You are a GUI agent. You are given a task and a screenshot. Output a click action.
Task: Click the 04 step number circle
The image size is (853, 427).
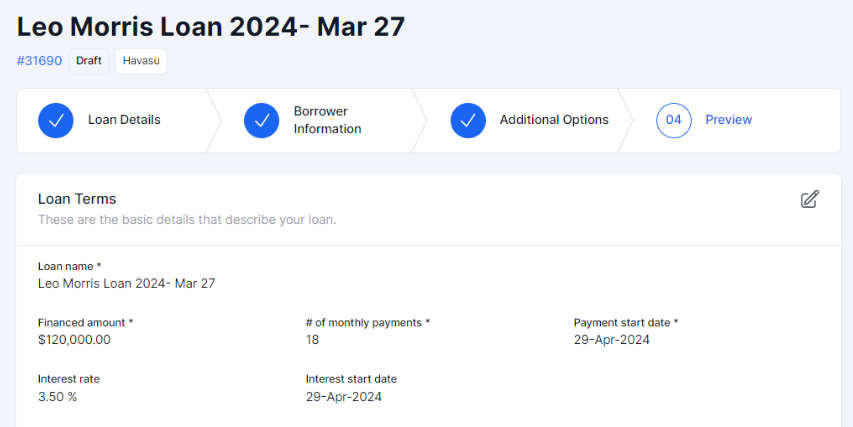pos(674,120)
